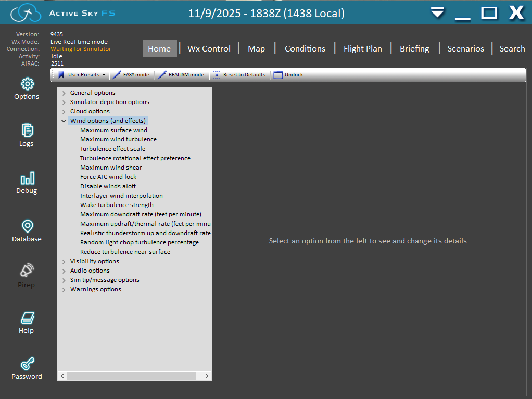Screen dimensions: 532x399
Task: Open the Options gear icon in sidebar
Action: pos(27,84)
